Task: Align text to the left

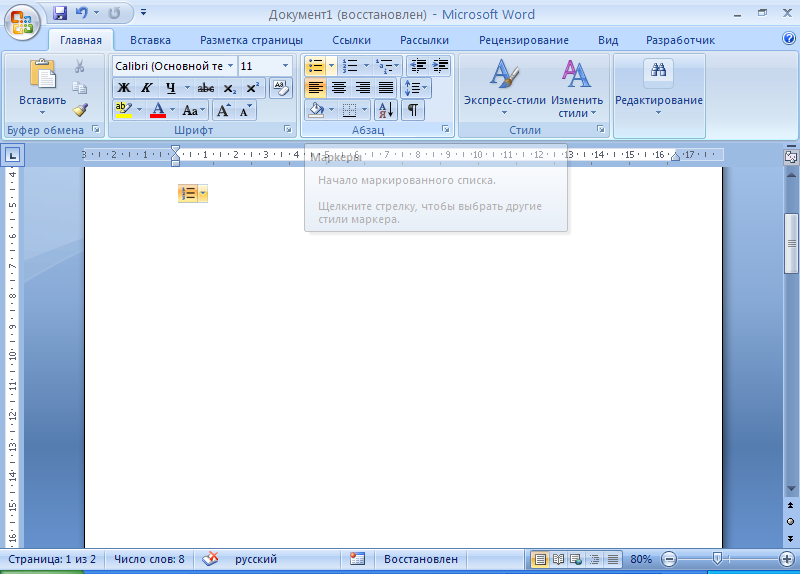Action: (x=316, y=88)
